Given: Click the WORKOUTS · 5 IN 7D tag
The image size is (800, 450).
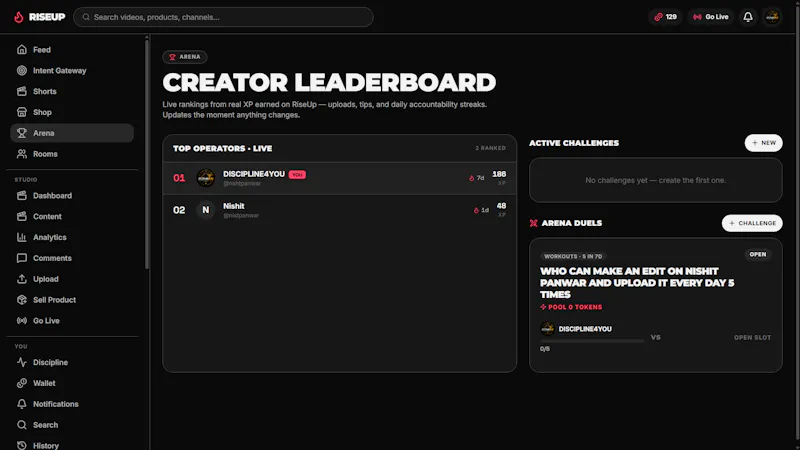Looking at the screenshot, I should tap(573, 256).
